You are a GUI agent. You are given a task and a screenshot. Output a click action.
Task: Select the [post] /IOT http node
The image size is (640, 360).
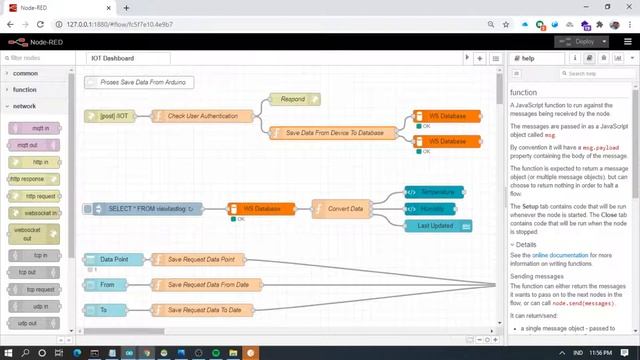tap(110, 116)
